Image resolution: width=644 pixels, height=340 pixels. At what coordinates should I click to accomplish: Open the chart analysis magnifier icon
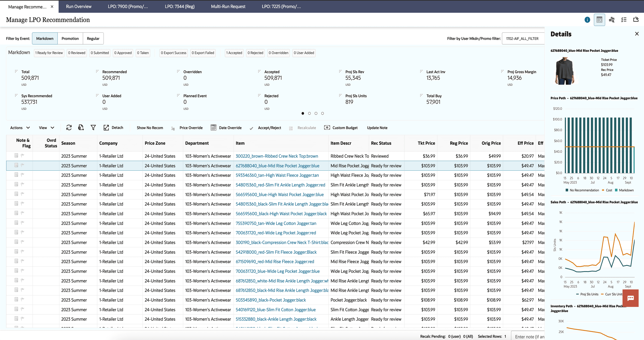tap(611, 20)
